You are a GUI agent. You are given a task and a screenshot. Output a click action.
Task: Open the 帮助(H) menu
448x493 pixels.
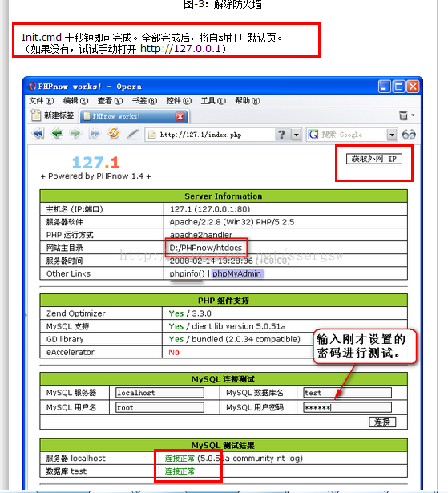click(248, 101)
